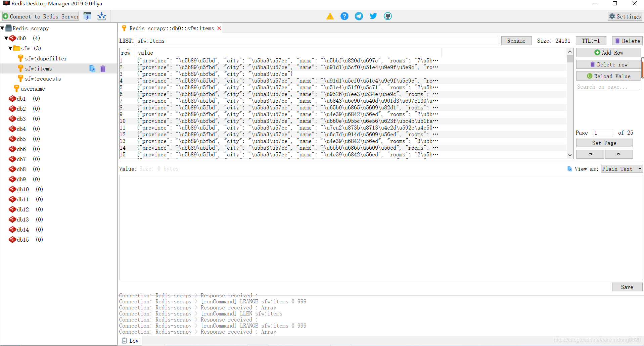
Task: Select the username key
Action: 33,89
